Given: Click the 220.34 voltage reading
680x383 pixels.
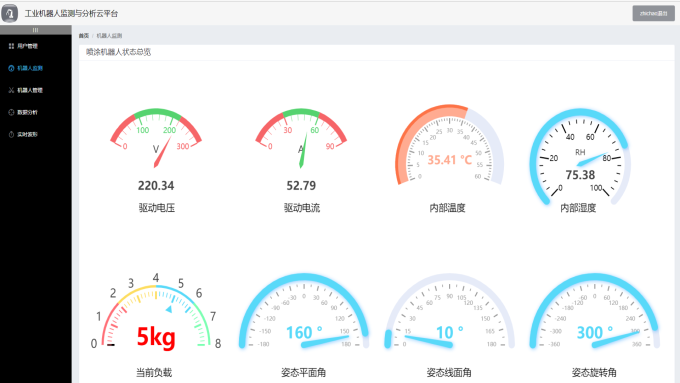Looking at the screenshot, I should [x=156, y=186].
